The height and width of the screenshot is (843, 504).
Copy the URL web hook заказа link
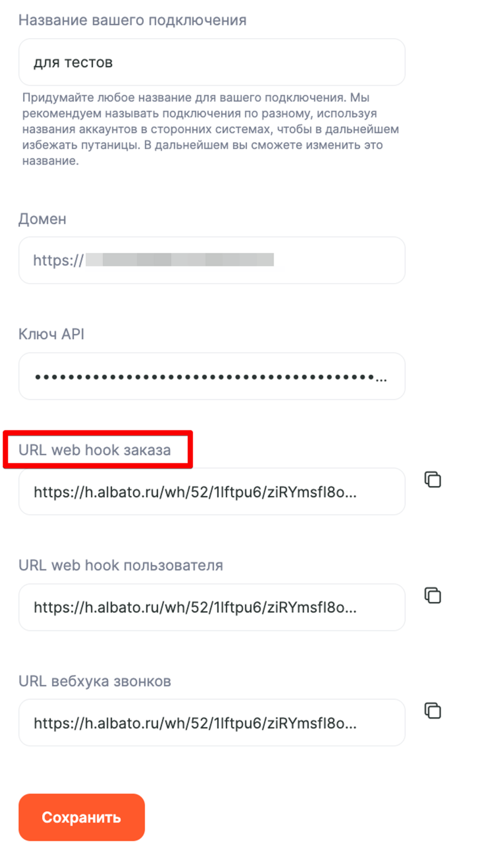(432, 479)
